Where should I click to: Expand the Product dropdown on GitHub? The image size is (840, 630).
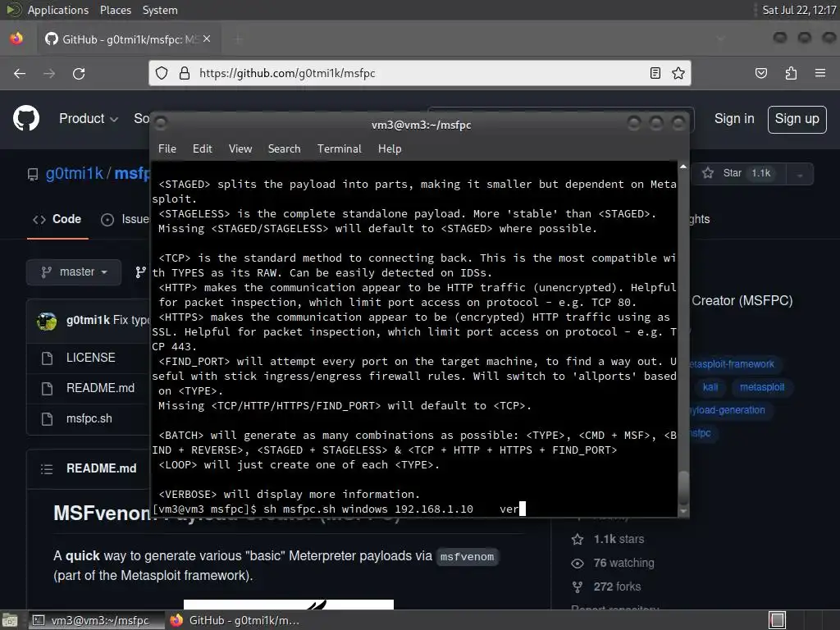pyautogui.click(x=89, y=118)
